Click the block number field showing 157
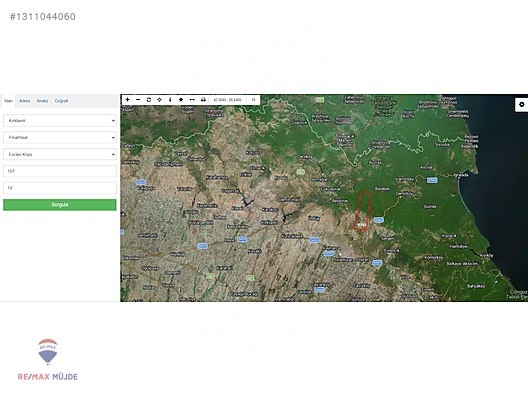 pos(60,171)
